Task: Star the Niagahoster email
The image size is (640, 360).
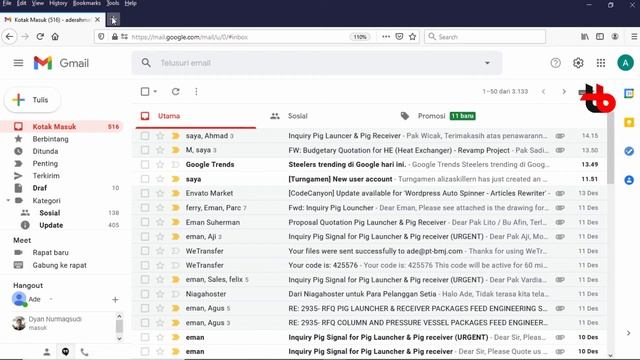Action: click(x=160, y=294)
